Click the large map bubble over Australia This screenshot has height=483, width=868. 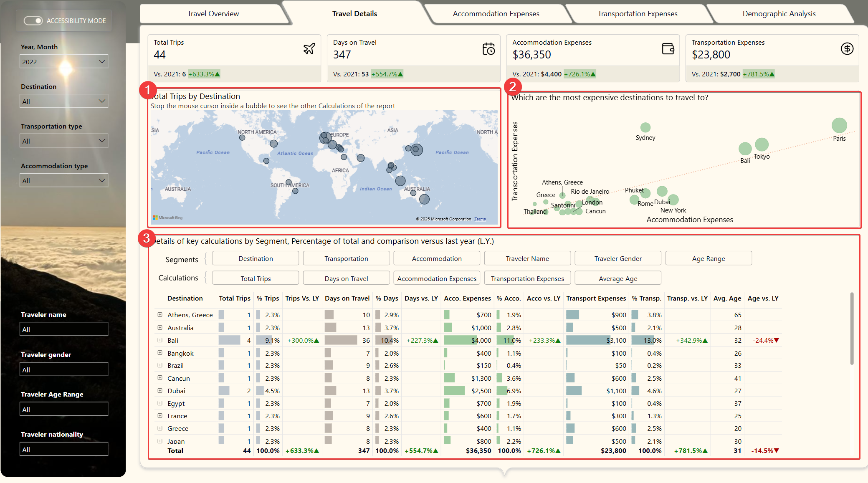click(424, 199)
